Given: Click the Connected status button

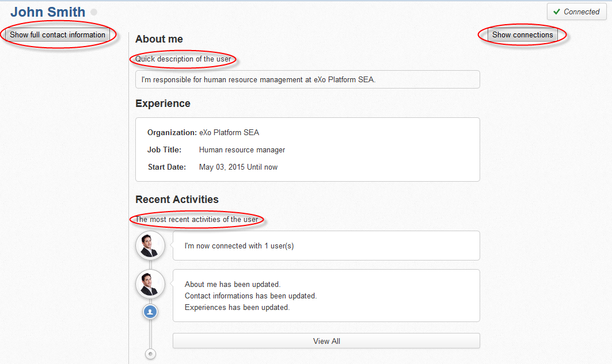Looking at the screenshot, I should [x=576, y=12].
